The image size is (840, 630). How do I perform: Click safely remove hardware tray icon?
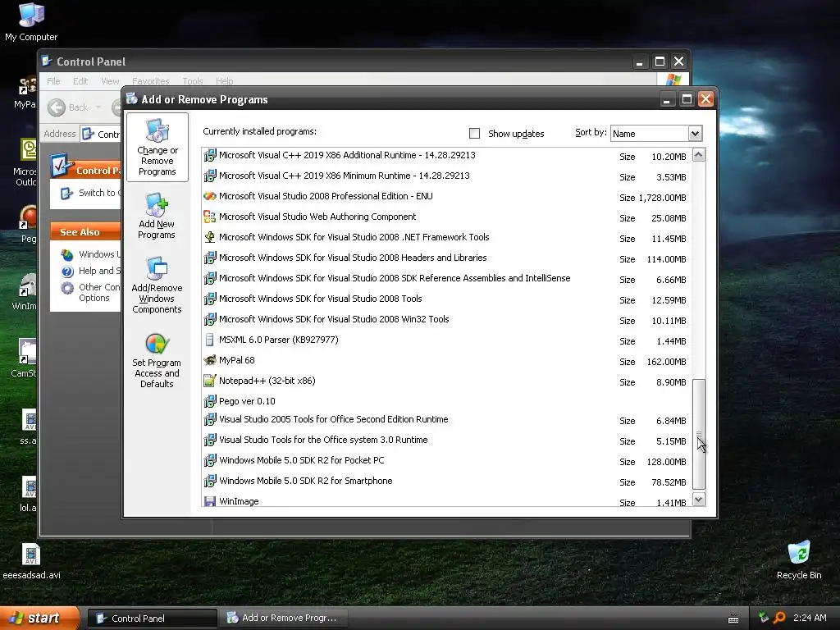click(764, 618)
